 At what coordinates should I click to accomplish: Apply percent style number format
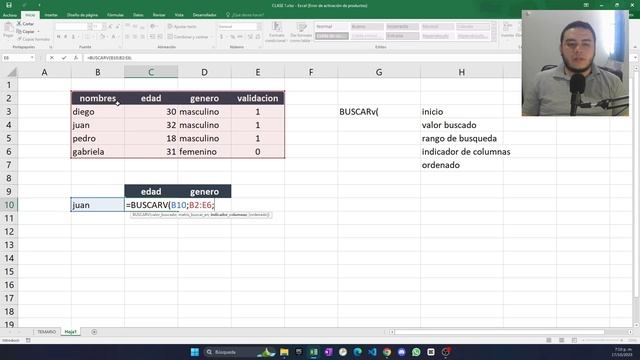point(232,37)
